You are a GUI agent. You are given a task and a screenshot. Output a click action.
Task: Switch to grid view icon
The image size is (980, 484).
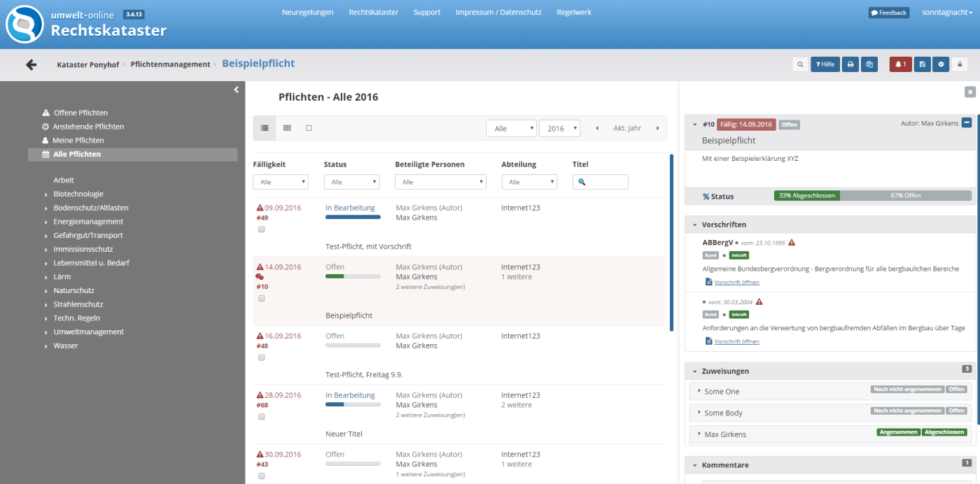(287, 129)
